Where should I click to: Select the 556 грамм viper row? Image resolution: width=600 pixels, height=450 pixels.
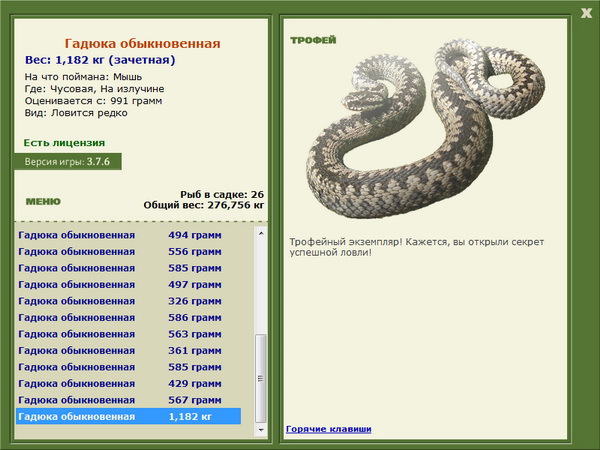point(129,251)
